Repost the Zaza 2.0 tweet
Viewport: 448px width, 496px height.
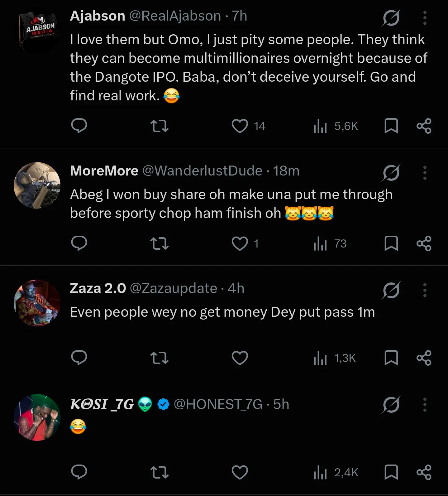tap(160, 358)
